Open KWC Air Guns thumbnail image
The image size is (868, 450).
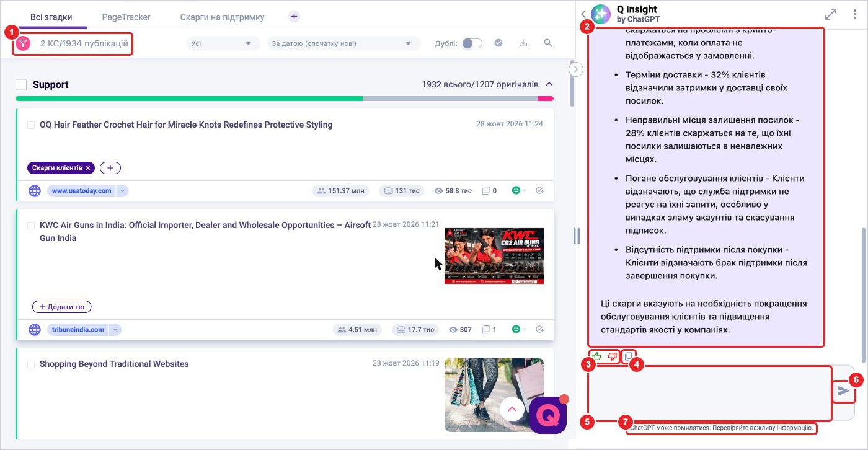(494, 255)
